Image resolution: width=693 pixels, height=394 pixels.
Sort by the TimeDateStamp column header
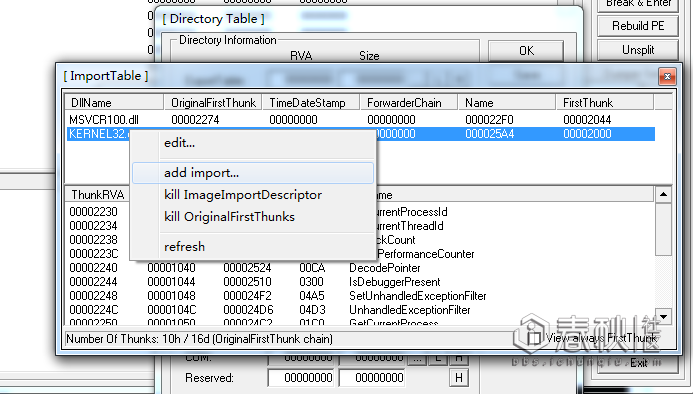311,103
